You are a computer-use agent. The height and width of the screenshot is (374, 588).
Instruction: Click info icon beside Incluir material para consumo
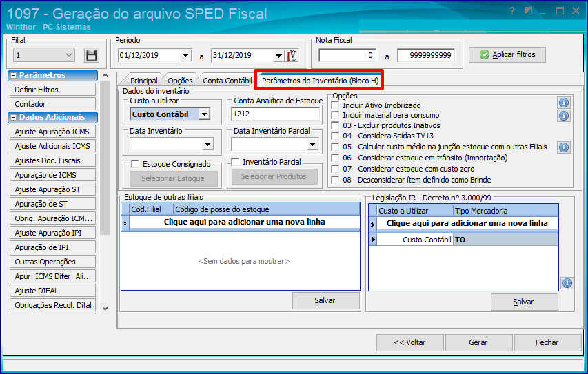564,116
